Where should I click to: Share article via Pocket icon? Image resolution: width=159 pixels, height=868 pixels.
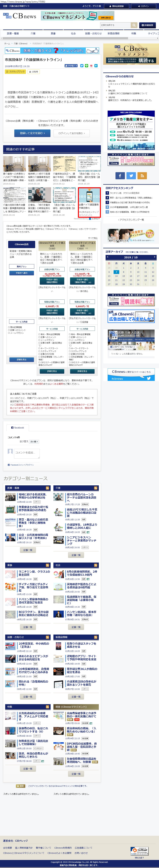point(91,66)
